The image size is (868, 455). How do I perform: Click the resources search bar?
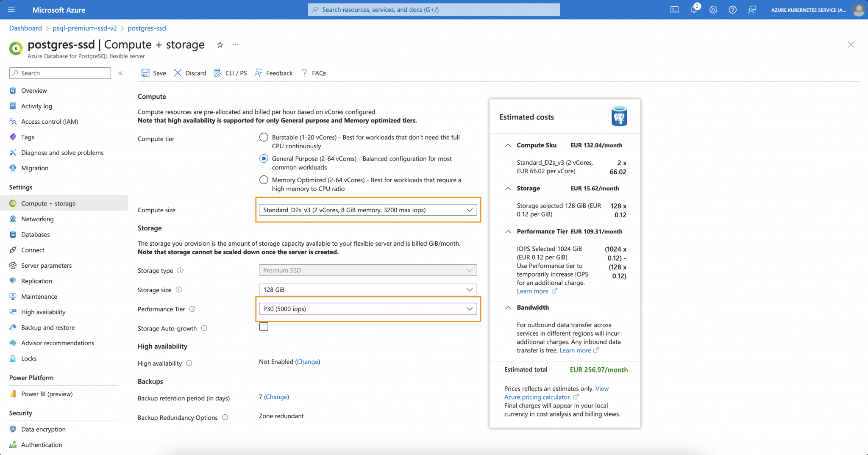pyautogui.click(x=434, y=9)
